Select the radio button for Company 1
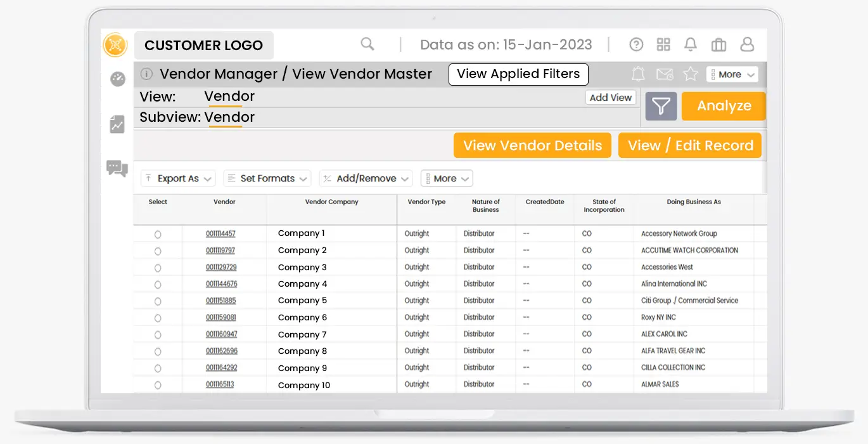Viewport: 868px width, 444px height. pyautogui.click(x=158, y=235)
